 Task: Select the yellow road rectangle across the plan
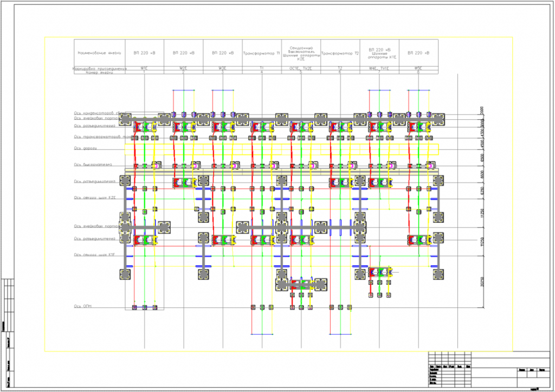click(282, 149)
